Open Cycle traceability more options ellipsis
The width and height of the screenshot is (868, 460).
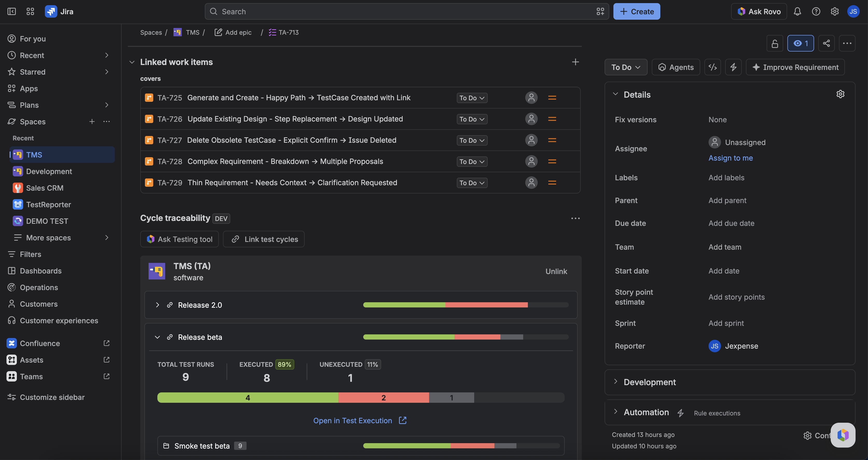[x=575, y=218]
